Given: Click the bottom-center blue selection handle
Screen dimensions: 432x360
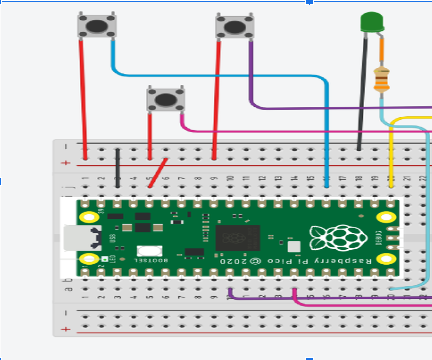Looking at the screenshot, I should (309, 359).
